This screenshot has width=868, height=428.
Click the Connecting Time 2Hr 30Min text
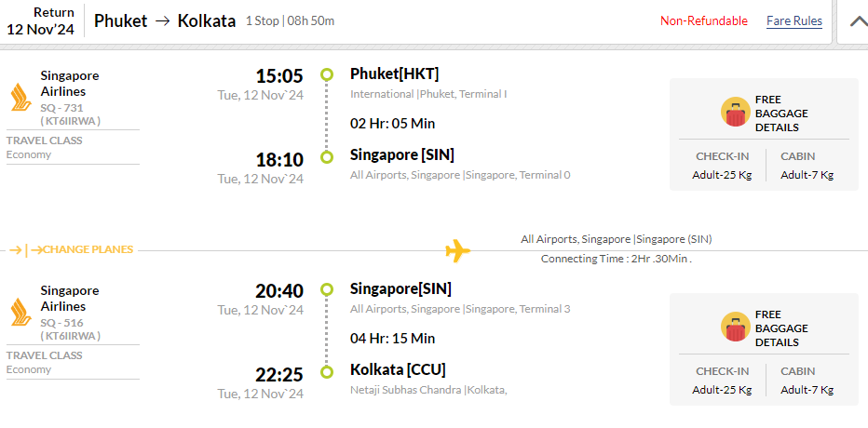[617, 259]
